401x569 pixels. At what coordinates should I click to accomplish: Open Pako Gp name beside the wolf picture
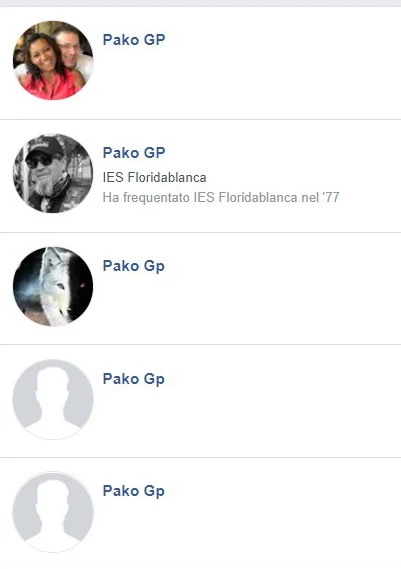134,266
